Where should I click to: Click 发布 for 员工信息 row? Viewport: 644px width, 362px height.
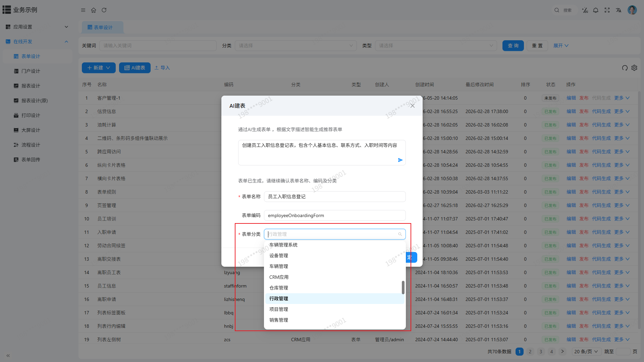[x=584, y=286]
